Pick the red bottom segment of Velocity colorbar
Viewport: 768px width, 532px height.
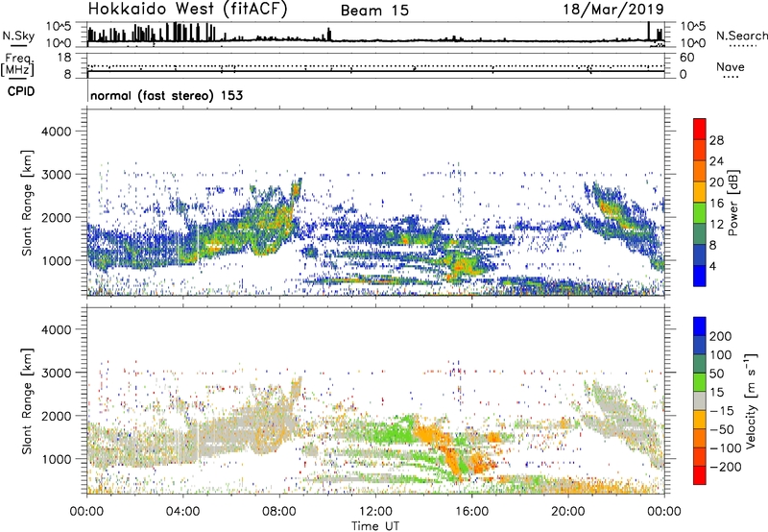click(x=700, y=475)
